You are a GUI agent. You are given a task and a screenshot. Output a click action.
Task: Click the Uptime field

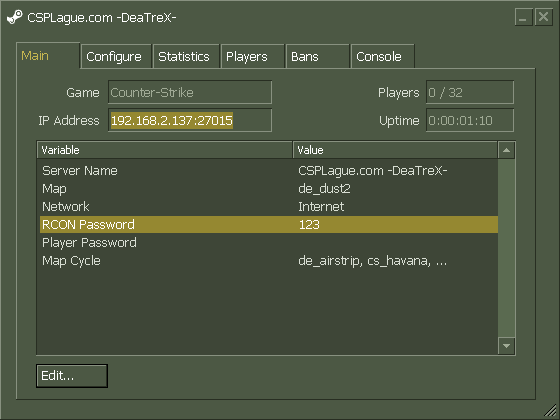click(470, 120)
